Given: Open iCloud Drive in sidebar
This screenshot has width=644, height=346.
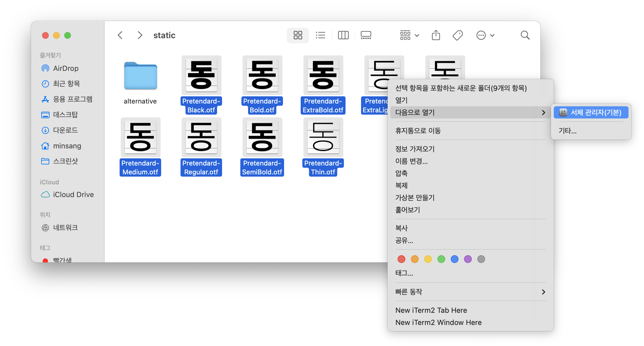Looking at the screenshot, I should [68, 195].
